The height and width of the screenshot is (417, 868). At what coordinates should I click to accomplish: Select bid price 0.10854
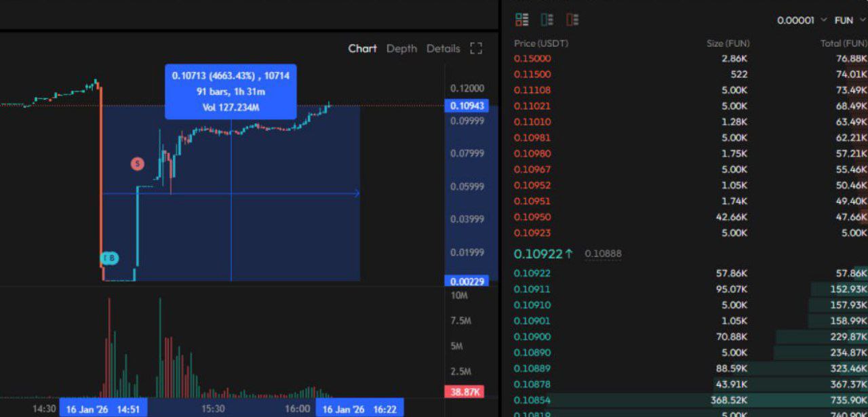click(x=532, y=400)
